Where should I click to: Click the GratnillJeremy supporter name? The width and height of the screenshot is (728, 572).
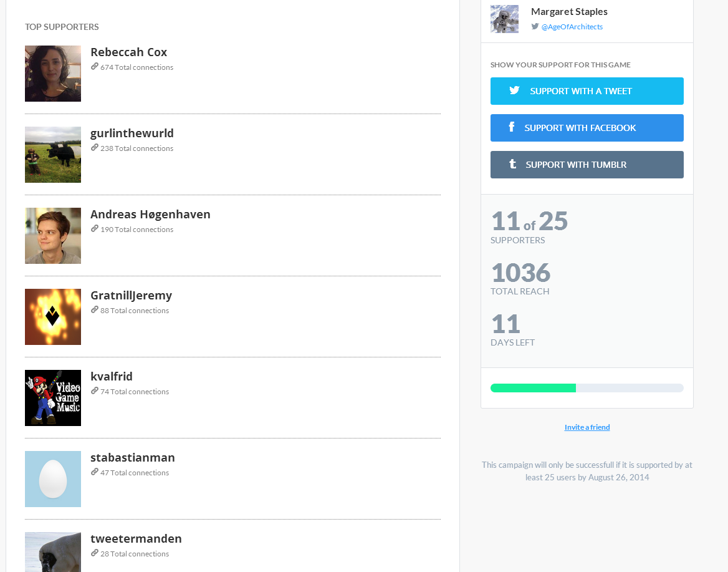(x=132, y=296)
